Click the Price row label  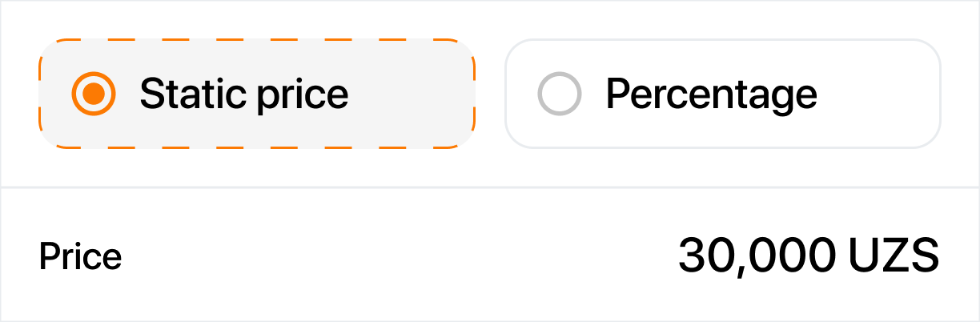(x=80, y=257)
